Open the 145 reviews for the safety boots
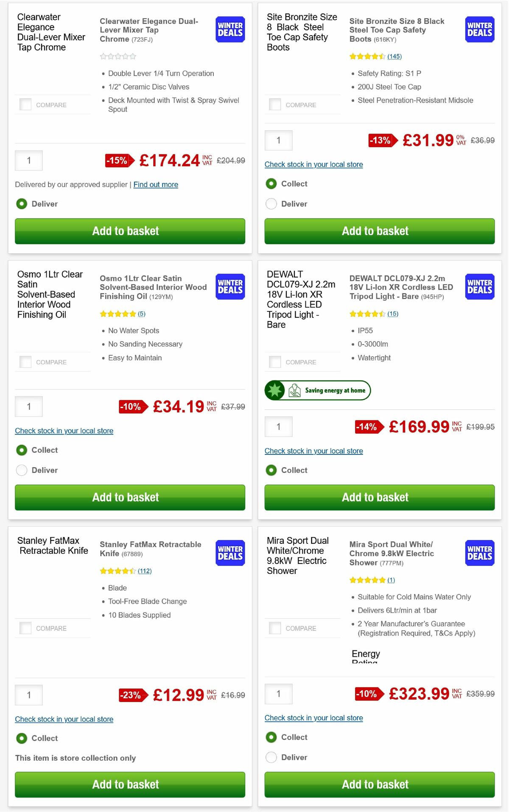The height and width of the screenshot is (812, 509). coord(394,56)
